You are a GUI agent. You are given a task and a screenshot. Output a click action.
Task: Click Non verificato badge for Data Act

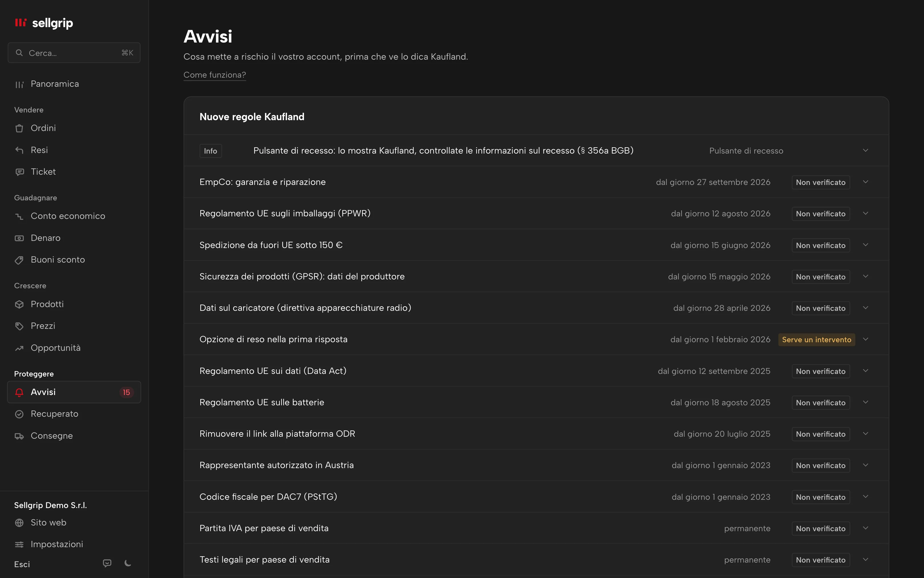[820, 371]
